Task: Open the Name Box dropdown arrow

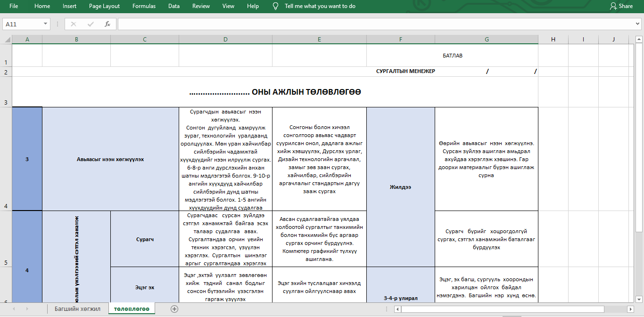Action: tap(46, 24)
